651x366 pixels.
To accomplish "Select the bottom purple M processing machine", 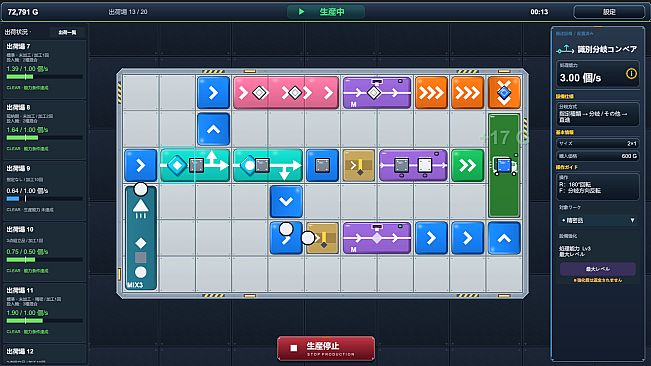I will pyautogui.click(x=377, y=238).
